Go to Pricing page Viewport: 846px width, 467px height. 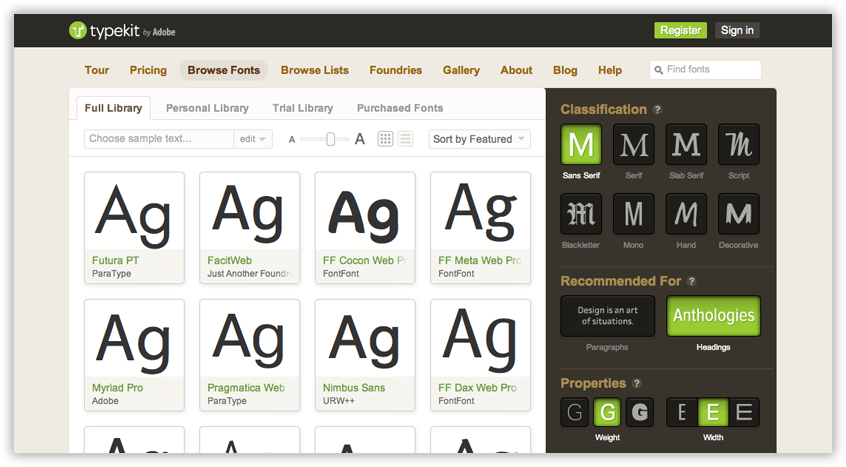[148, 70]
